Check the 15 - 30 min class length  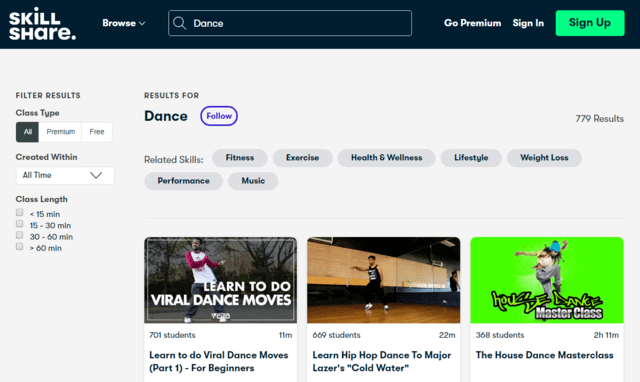pos(19,224)
